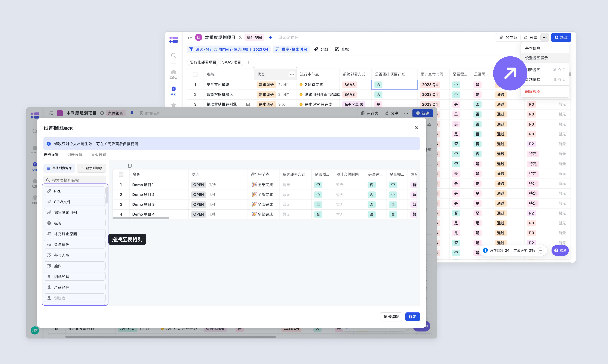Toggle the select-all checkbox in the dialog's preview table
608x364 pixels.
tap(121, 174)
